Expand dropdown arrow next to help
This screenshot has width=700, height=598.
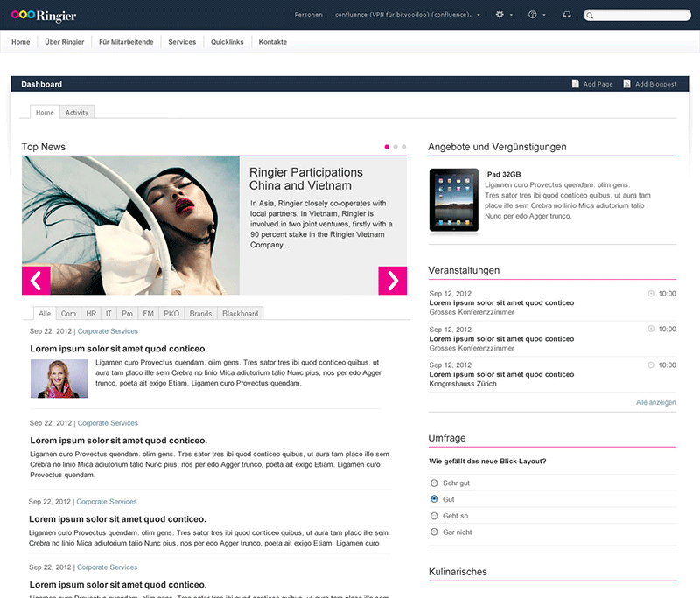(543, 15)
